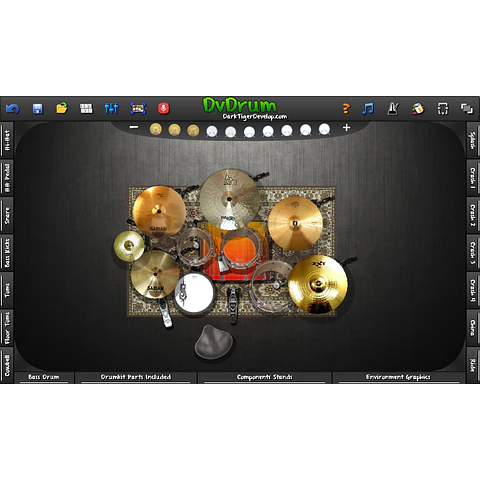Open the Crash 3 side tab
The image size is (480, 480).
tap(473, 253)
